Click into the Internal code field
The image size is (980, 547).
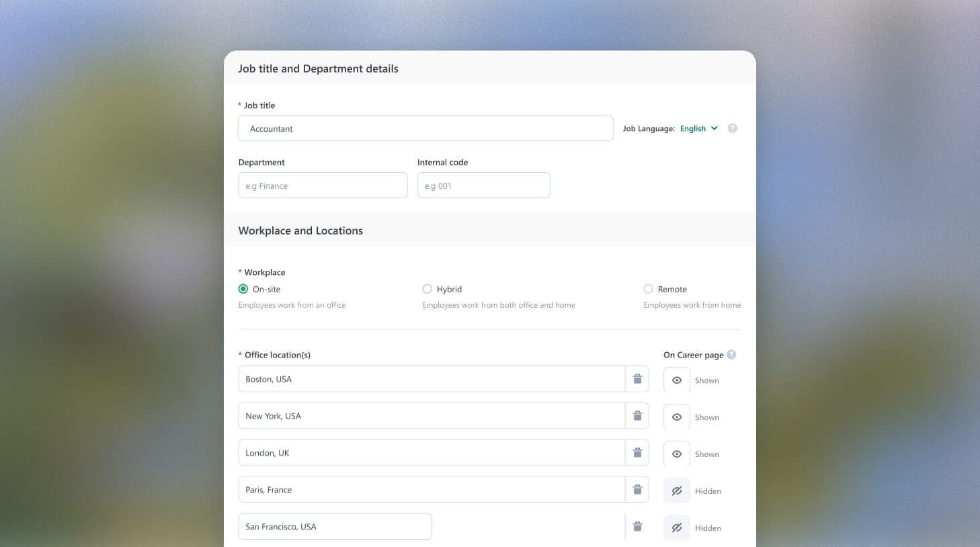tap(483, 185)
